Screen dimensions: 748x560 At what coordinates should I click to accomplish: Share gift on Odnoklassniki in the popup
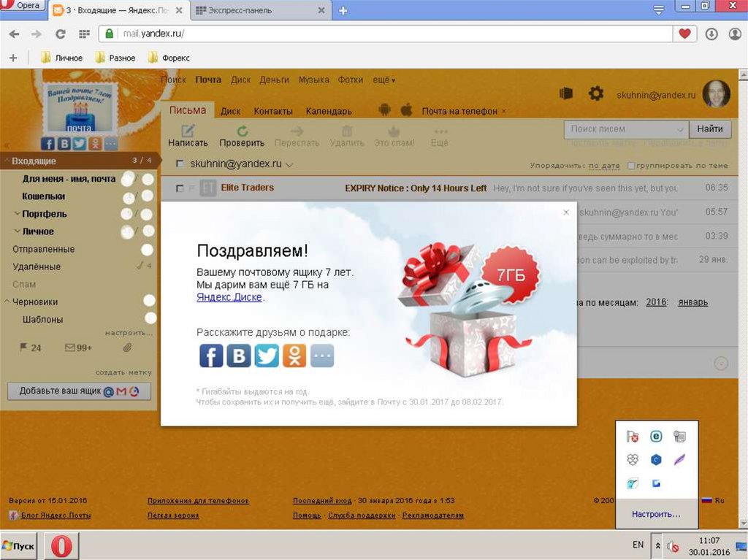click(x=294, y=356)
